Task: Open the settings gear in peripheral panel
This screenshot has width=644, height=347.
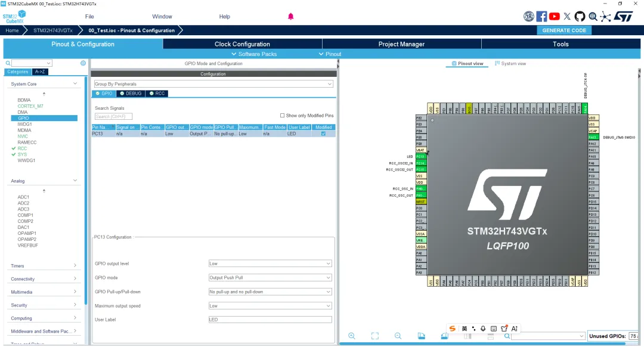Action: (83, 63)
